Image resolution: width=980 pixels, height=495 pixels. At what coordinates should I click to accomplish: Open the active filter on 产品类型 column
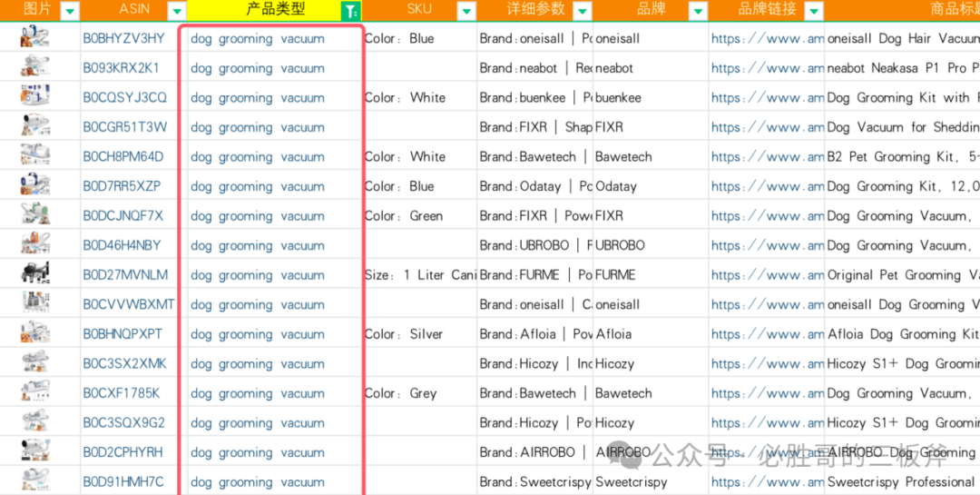coord(349,11)
